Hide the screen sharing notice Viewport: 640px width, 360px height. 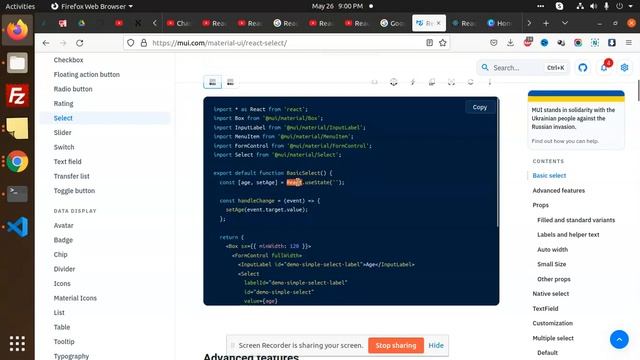click(436, 345)
